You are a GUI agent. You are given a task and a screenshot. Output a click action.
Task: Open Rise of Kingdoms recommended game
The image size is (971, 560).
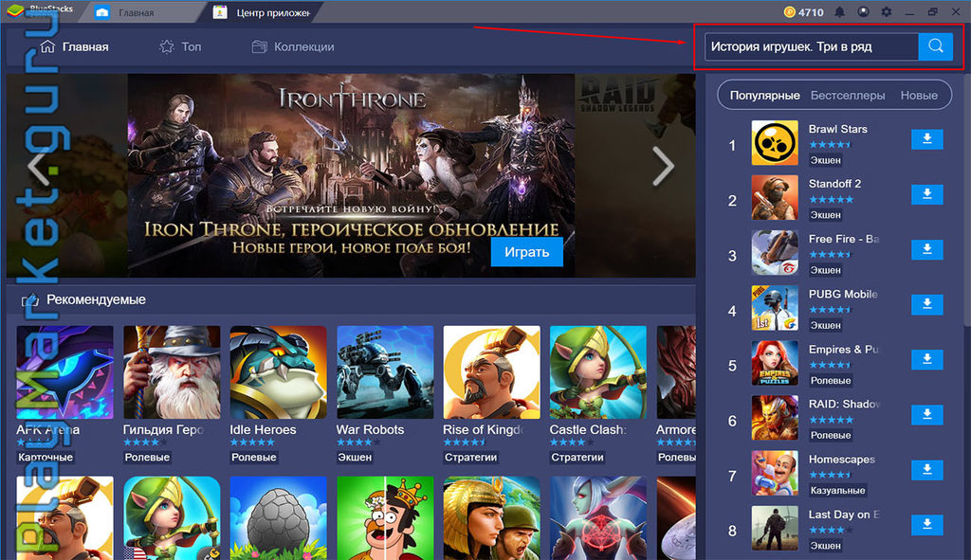(x=491, y=372)
